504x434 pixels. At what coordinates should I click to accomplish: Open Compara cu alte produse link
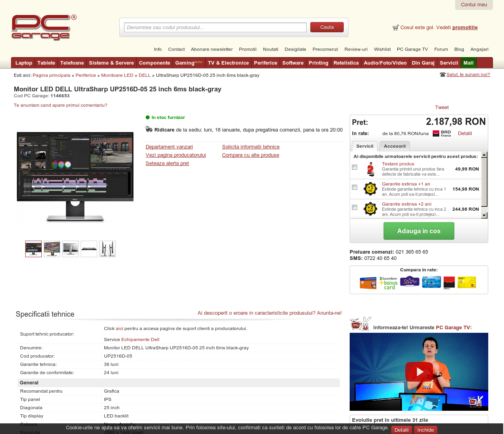[250, 155]
